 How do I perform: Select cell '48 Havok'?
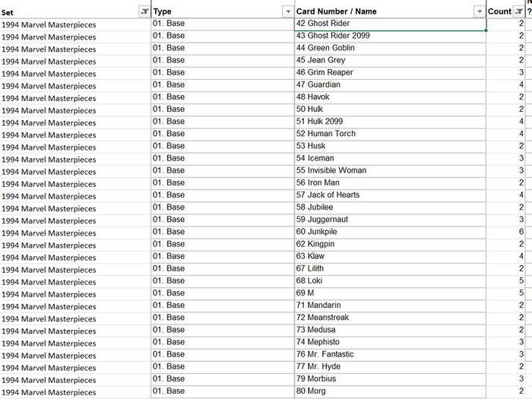tap(390, 97)
